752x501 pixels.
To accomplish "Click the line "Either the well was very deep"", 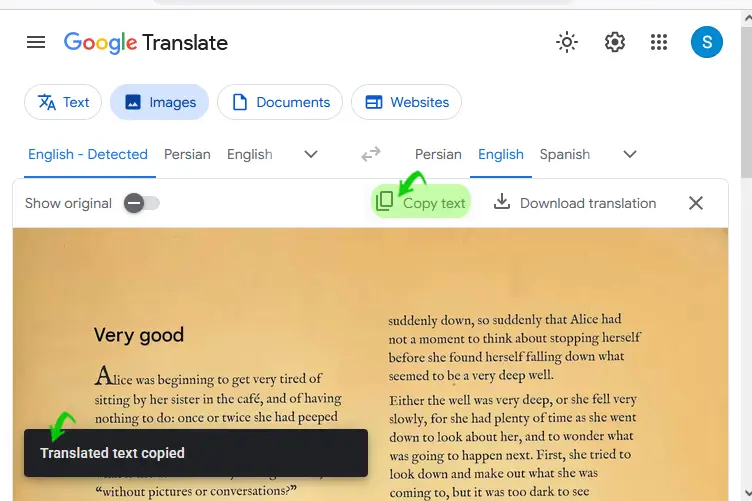I will point(513,400).
